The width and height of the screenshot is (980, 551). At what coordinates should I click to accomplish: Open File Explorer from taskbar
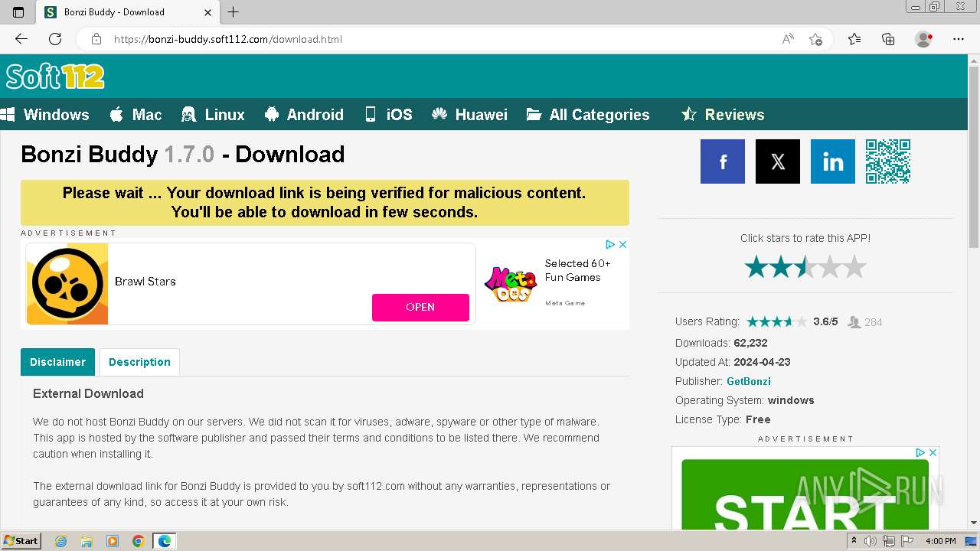coord(87,541)
